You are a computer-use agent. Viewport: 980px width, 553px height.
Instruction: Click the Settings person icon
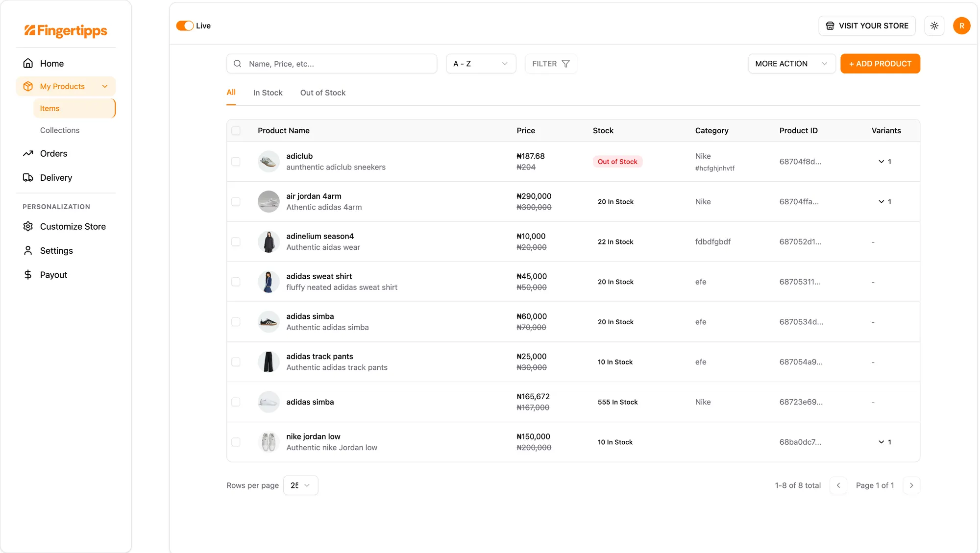coord(28,250)
